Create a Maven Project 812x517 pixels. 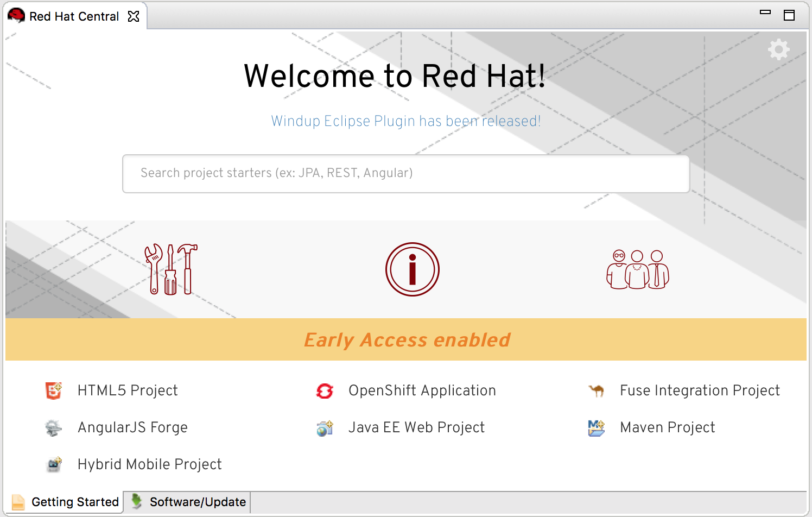(x=668, y=427)
